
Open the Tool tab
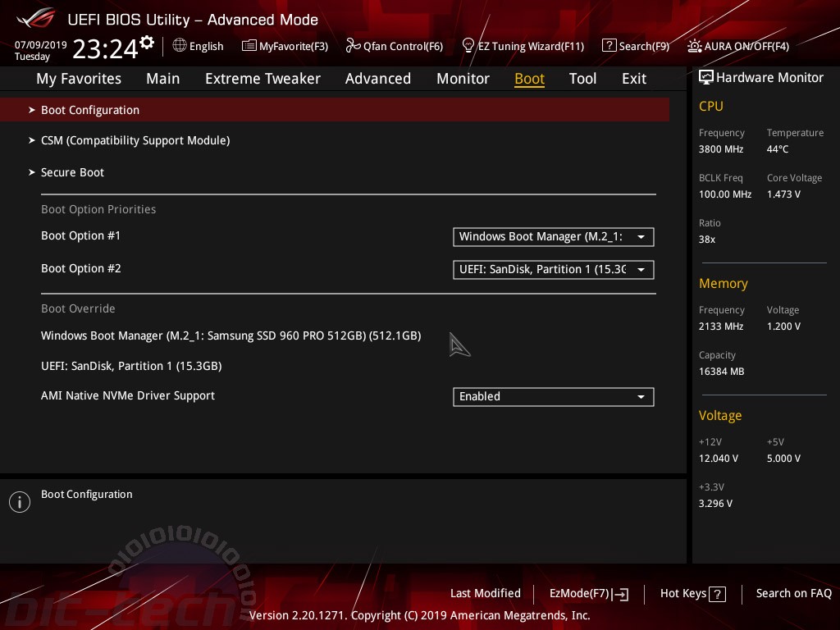click(x=582, y=79)
